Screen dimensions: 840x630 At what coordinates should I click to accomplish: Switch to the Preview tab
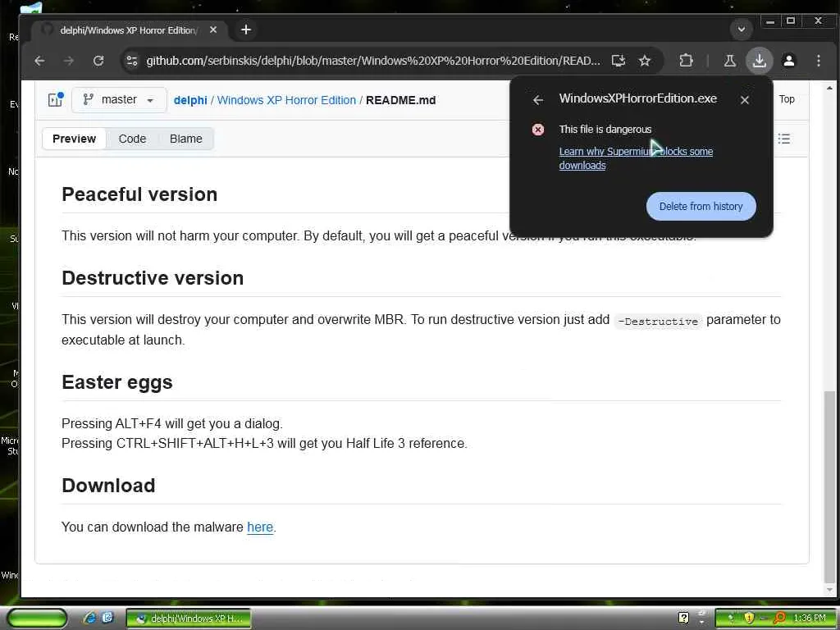click(x=74, y=139)
